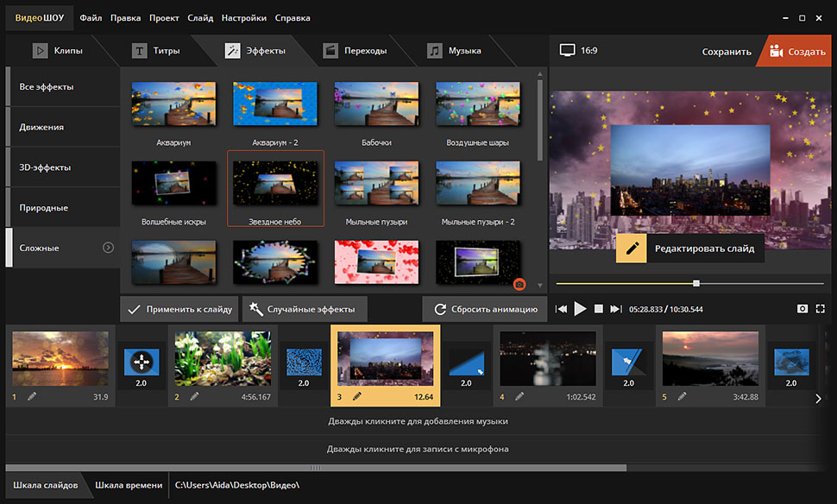The width and height of the screenshot is (837, 504).
Task: Click the microphone recording track area
Action: coord(418,449)
